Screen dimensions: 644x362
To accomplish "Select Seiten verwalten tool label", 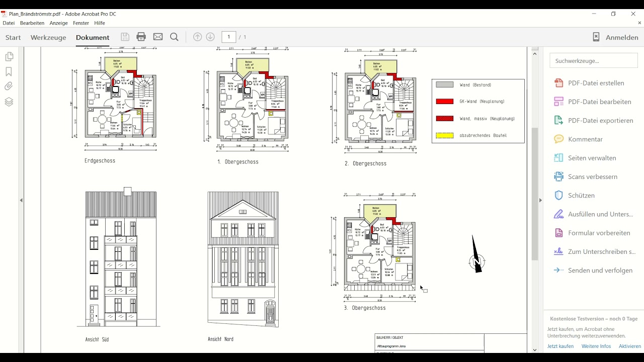I will click(592, 158).
